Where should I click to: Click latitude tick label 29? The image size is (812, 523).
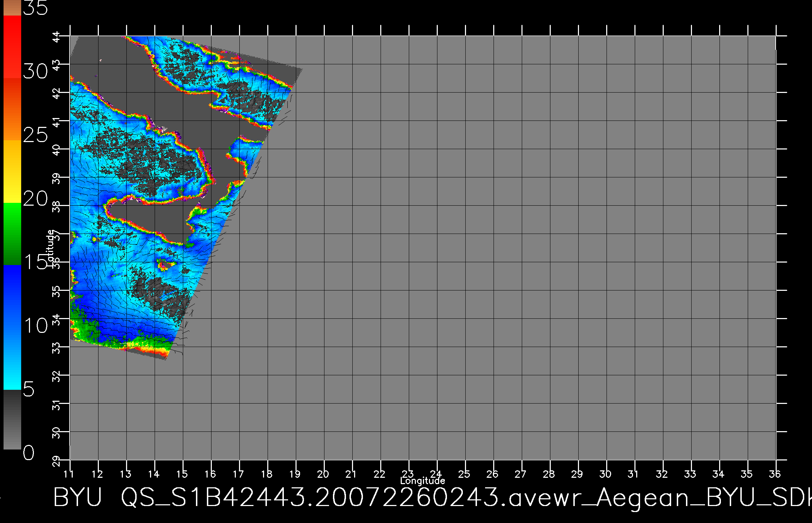(x=56, y=460)
